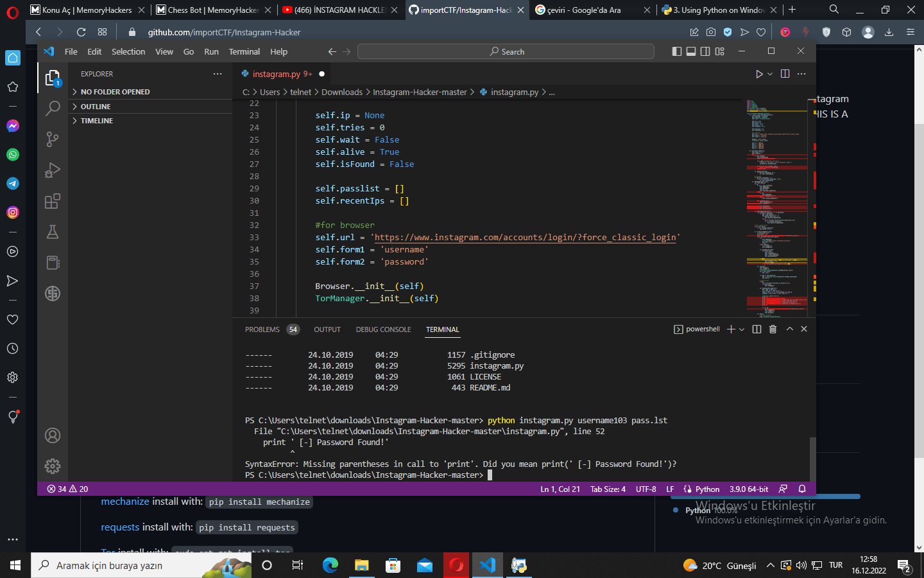Split the powershell terminal

point(757,329)
